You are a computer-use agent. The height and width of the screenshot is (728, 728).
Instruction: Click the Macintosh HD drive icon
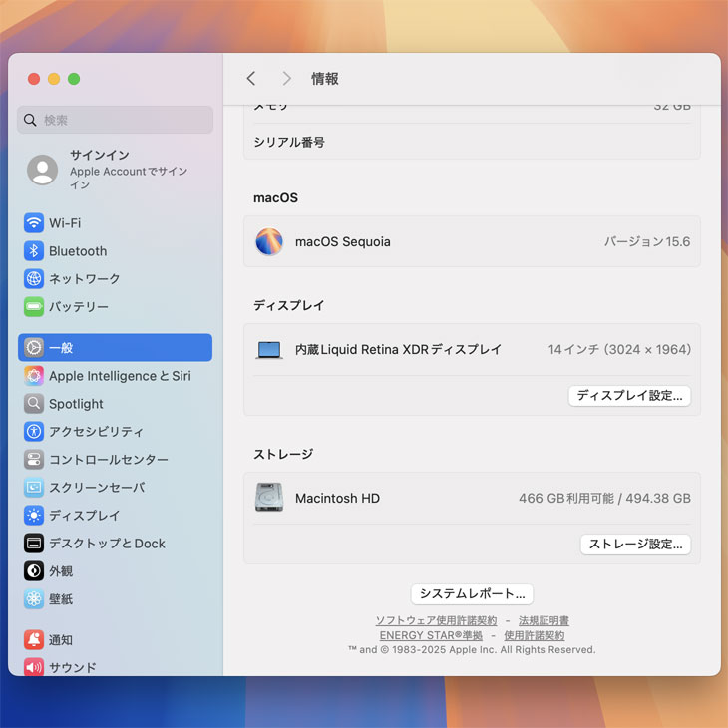tap(269, 498)
